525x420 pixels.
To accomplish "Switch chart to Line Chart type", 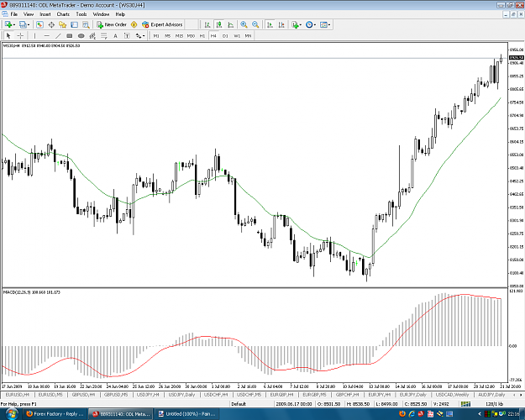I will (x=231, y=24).
